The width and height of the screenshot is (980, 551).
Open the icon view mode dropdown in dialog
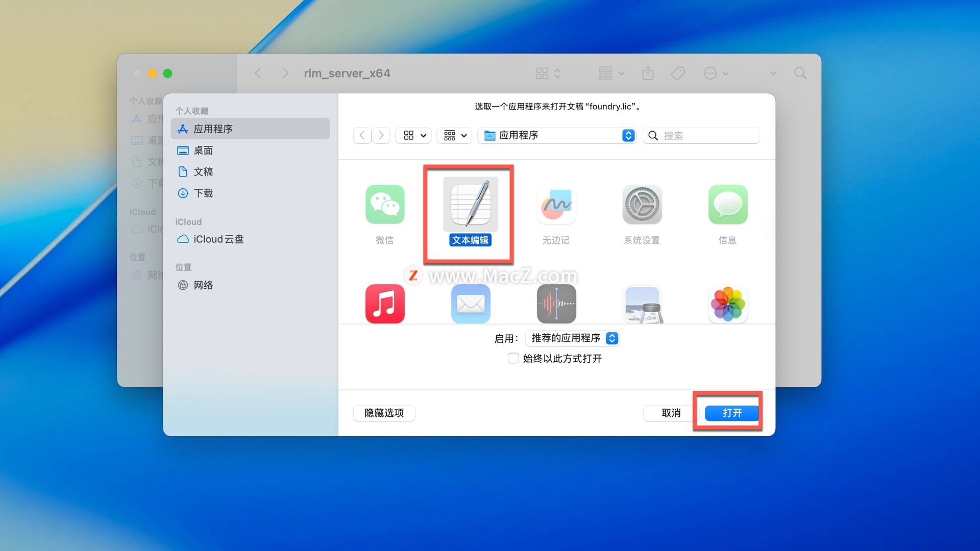[x=414, y=135]
